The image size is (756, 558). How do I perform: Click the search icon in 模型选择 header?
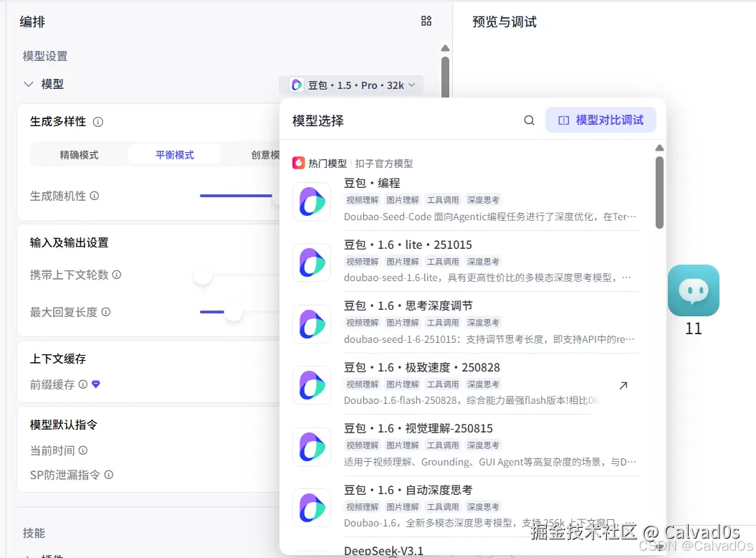[529, 120]
